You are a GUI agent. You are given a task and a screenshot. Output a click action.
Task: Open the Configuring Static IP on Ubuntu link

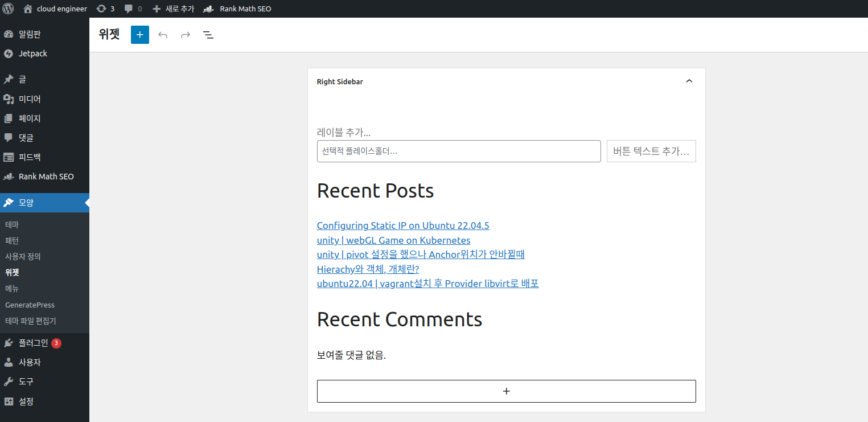click(x=402, y=226)
